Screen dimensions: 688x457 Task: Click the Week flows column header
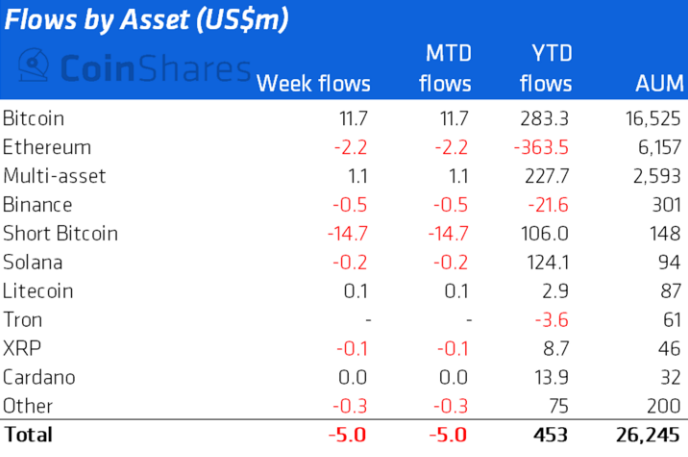click(x=313, y=84)
